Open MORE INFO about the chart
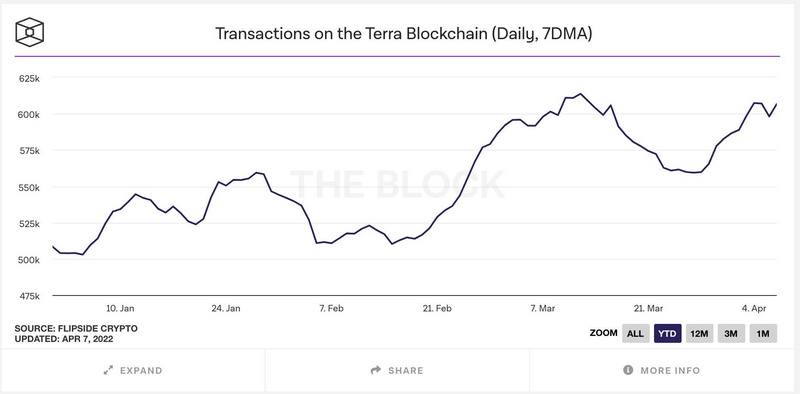800x394 pixels. point(662,371)
